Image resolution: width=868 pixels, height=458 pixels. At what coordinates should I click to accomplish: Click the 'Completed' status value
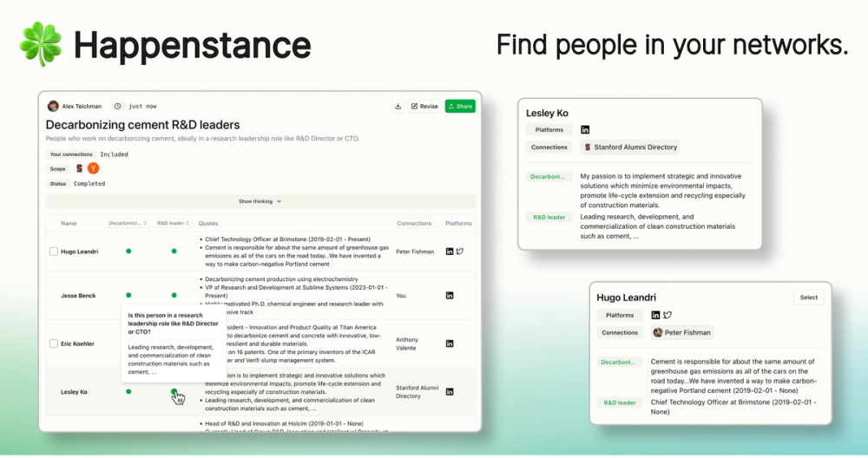pos(89,184)
